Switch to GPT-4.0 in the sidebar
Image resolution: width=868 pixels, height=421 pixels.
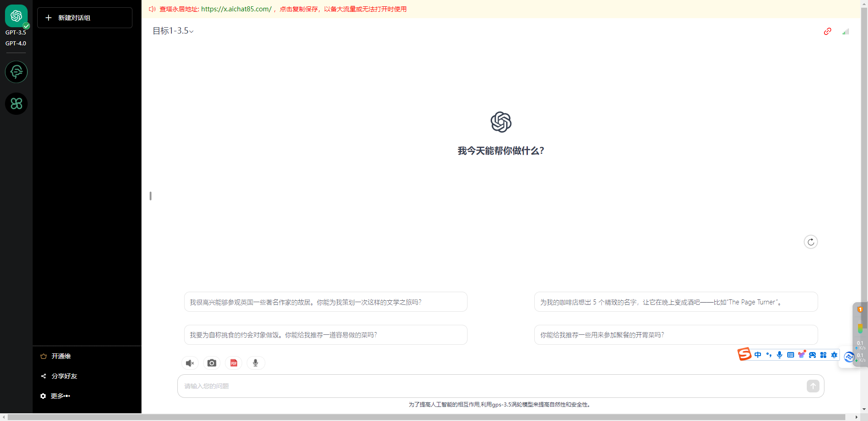coord(16,44)
